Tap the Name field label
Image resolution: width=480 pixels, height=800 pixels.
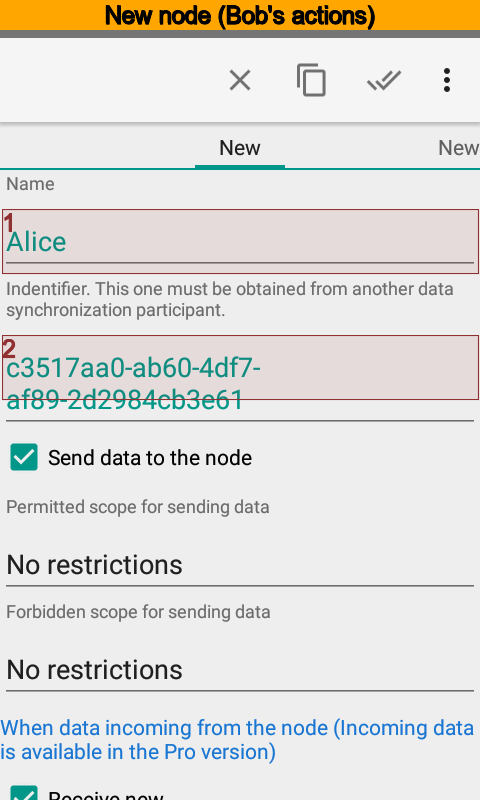click(30, 184)
